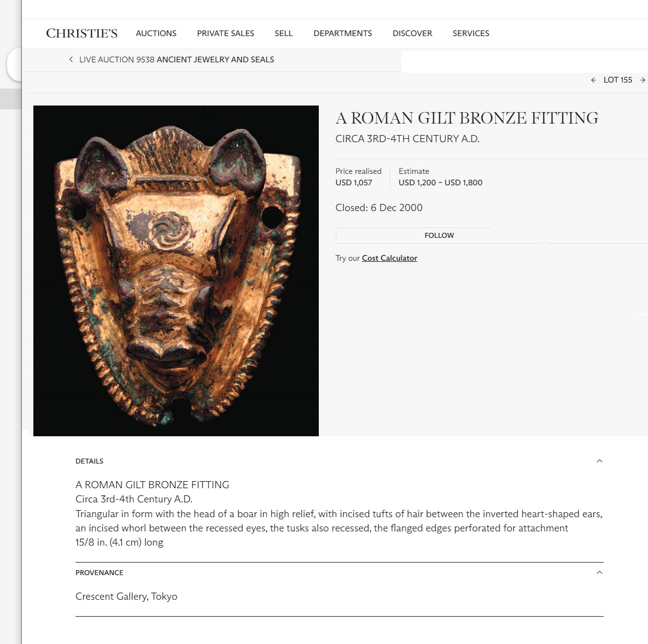
Task: Click the Provenance section header label
Action: point(100,572)
